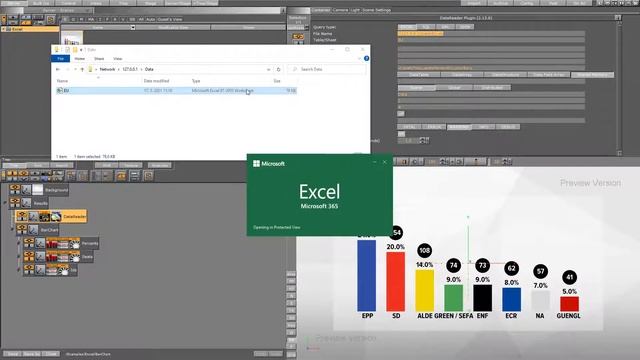The height and width of the screenshot is (360, 640).
Task: Open the Server menu in Viz Artist
Action: pyautogui.click(x=13, y=3)
